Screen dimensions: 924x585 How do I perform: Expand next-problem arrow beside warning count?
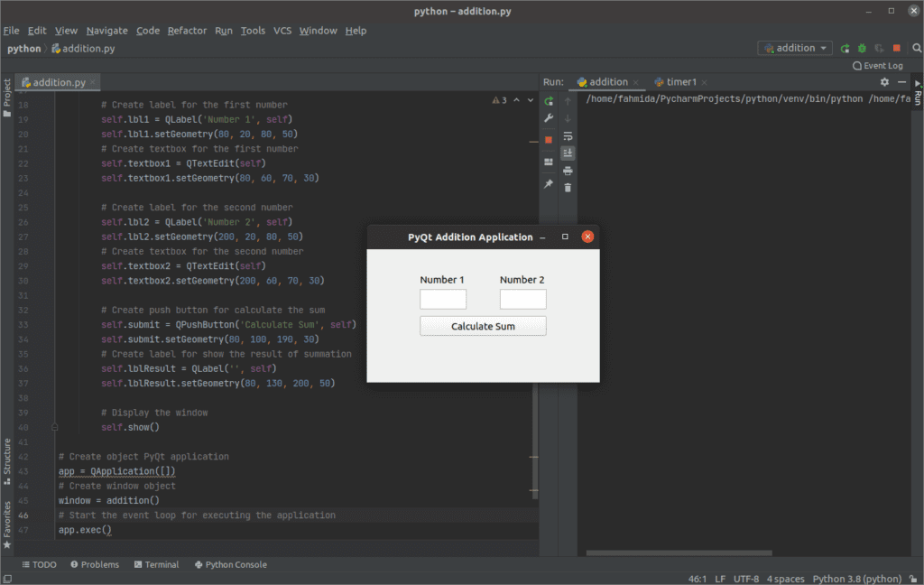(x=531, y=100)
